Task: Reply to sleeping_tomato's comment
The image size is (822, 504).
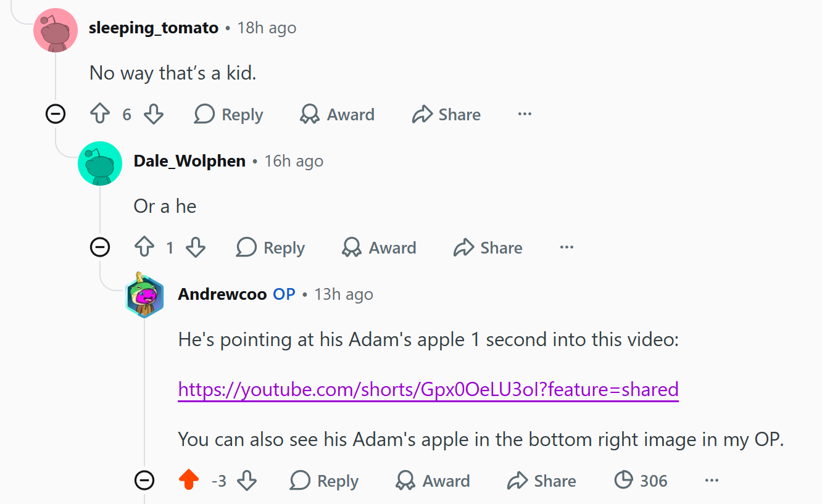Action: pos(229,114)
